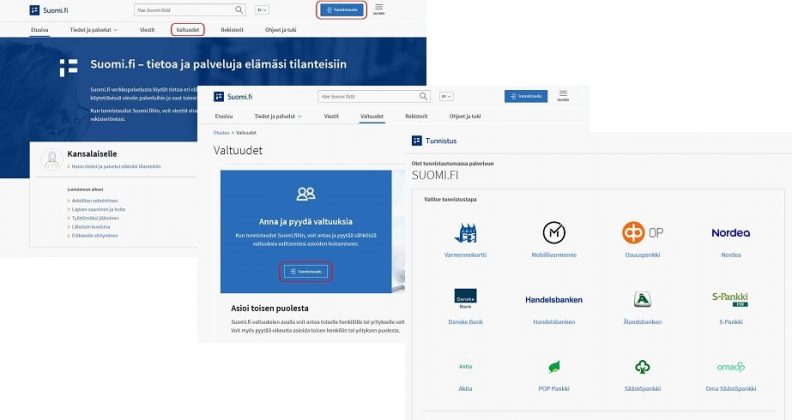Click the Handelsbanken text label below its logo
Image resolution: width=792 pixels, height=420 pixels.
(554, 322)
